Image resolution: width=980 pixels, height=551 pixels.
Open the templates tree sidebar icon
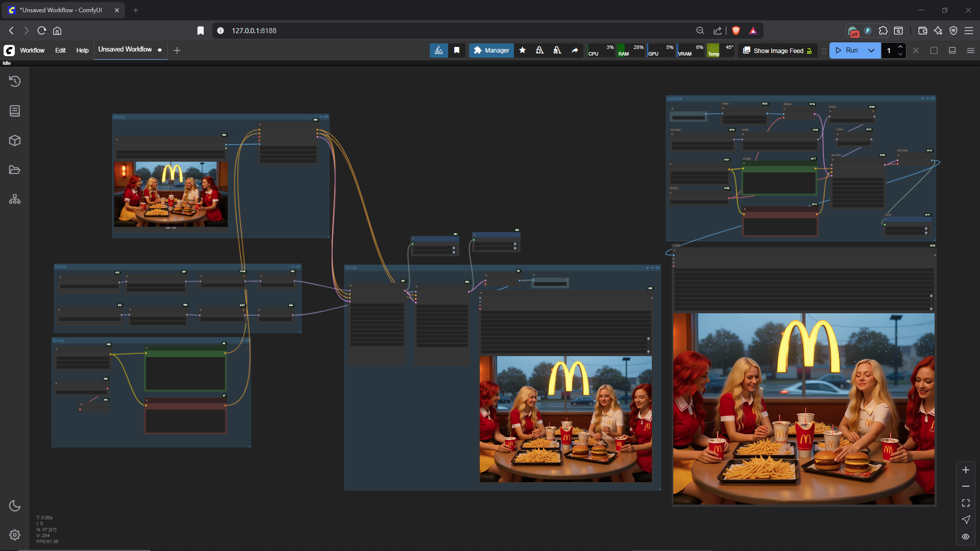tap(15, 199)
